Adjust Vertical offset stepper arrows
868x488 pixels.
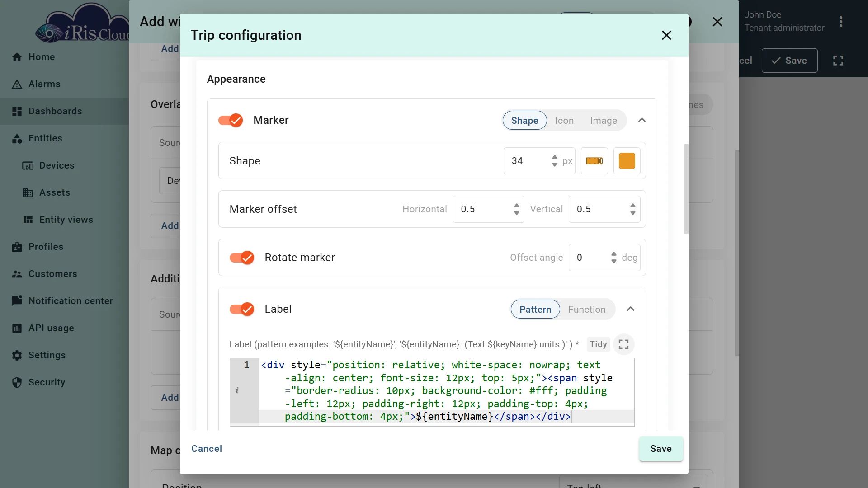click(632, 209)
